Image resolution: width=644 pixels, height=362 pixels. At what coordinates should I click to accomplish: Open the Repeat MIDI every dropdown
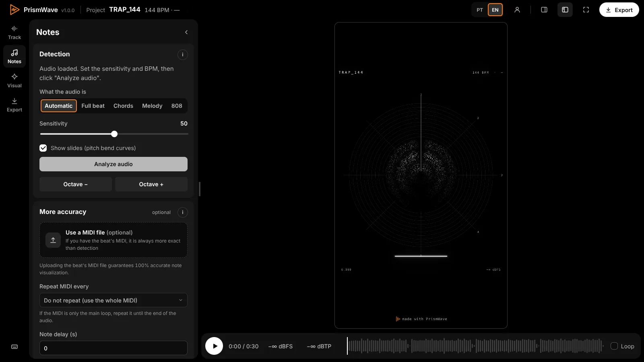tap(114, 300)
